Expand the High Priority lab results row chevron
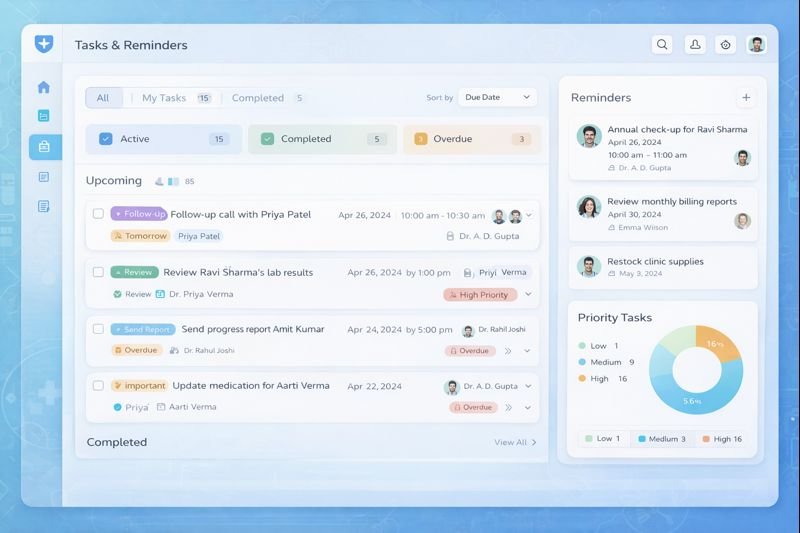The image size is (800, 533). (528, 295)
